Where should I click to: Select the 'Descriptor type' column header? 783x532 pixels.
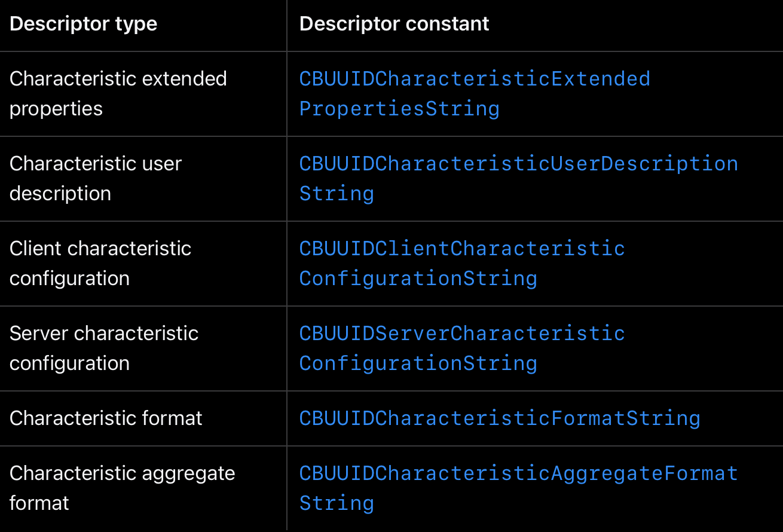pyautogui.click(x=84, y=24)
